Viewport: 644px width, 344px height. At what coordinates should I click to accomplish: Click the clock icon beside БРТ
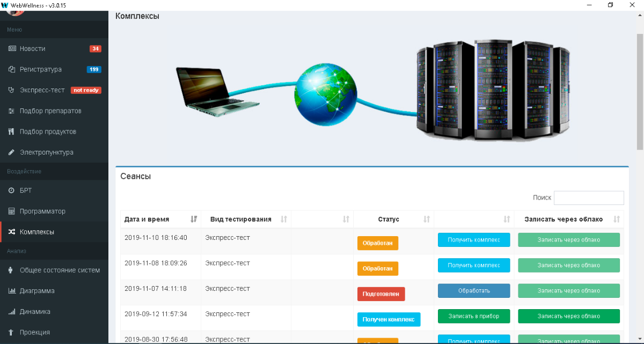click(x=12, y=191)
